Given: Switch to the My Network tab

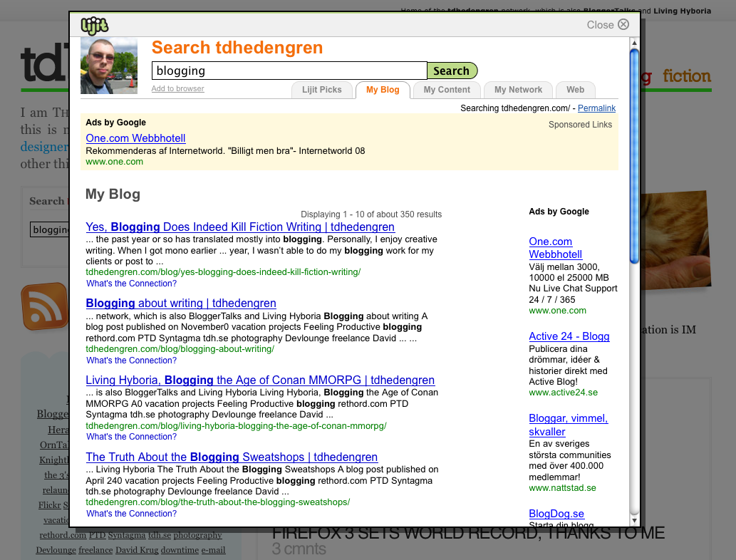Looking at the screenshot, I should [x=518, y=90].
